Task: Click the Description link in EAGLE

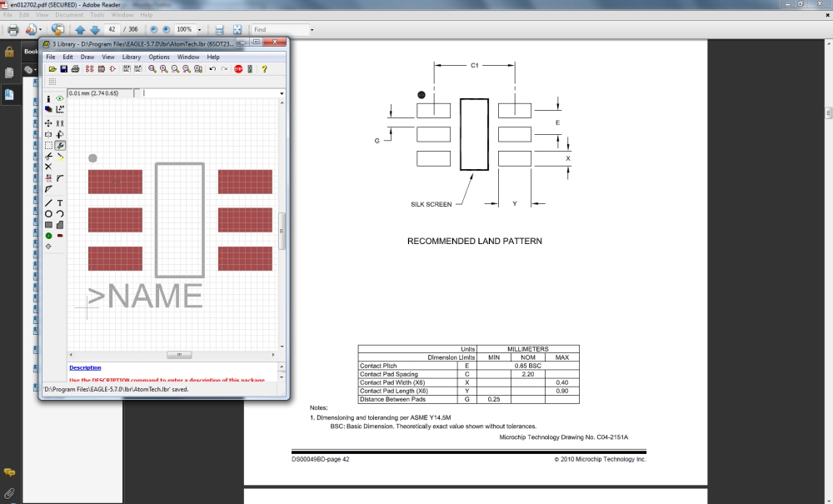Action: pos(85,367)
